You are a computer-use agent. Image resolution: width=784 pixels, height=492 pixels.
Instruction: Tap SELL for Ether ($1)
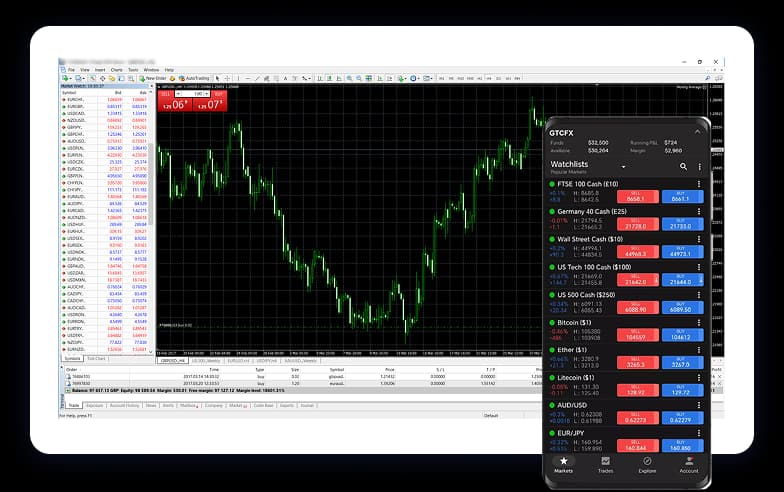638,362
